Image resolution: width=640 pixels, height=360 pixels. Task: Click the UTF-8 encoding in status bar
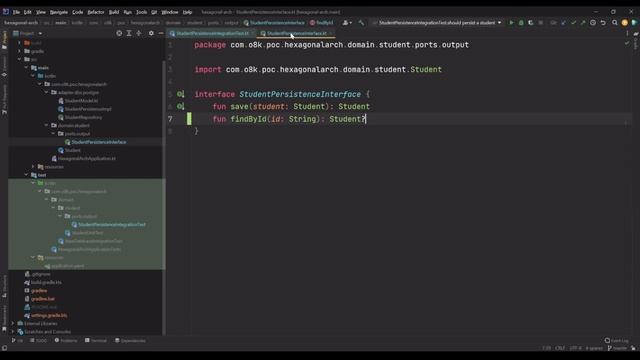[x=575, y=348]
